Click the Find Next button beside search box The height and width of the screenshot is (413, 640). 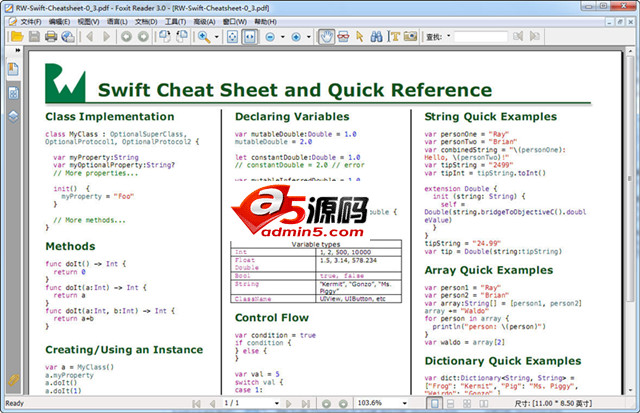point(535,36)
